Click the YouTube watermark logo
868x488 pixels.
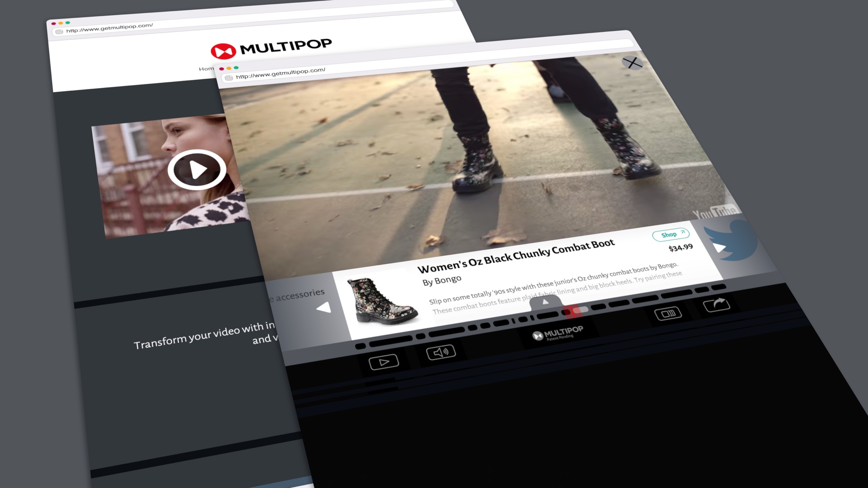pos(715,212)
